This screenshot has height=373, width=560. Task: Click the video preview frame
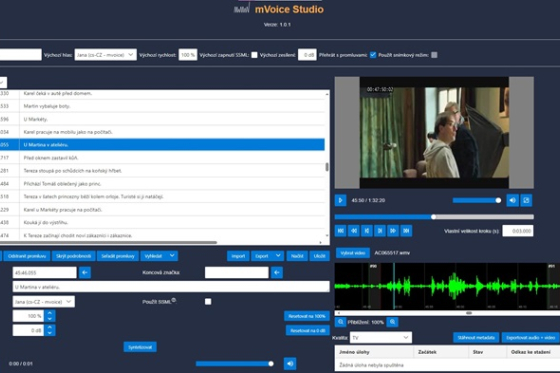(434, 132)
